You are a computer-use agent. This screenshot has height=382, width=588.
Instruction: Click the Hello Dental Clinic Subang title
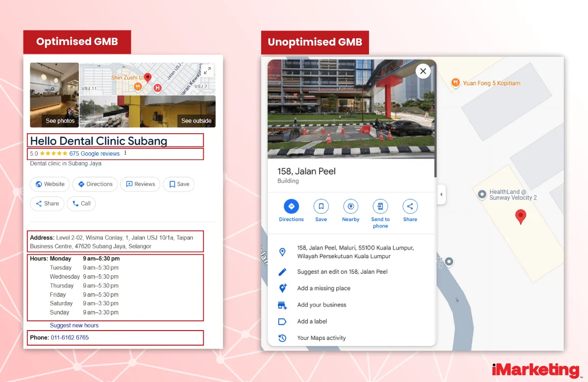98,141
